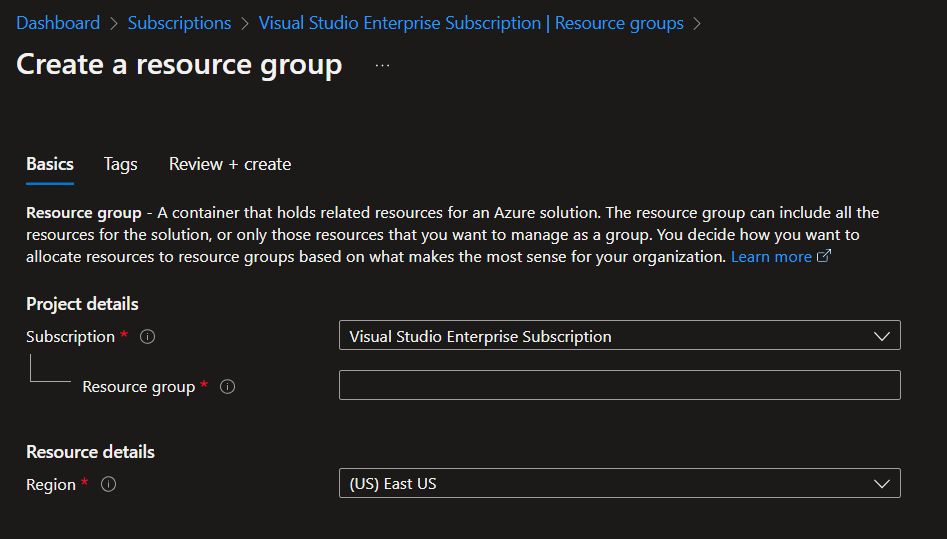Click the Create a resource group title
This screenshot has width=947, height=539.
(179, 65)
